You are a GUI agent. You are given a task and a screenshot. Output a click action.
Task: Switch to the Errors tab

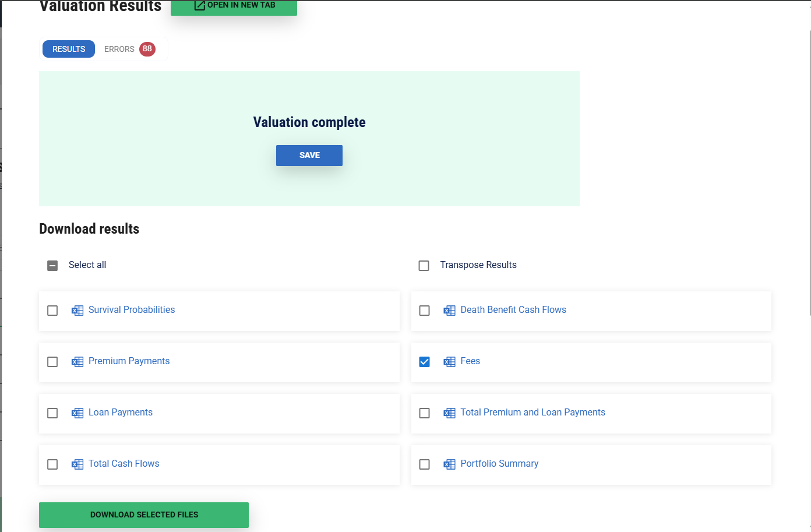click(x=119, y=49)
